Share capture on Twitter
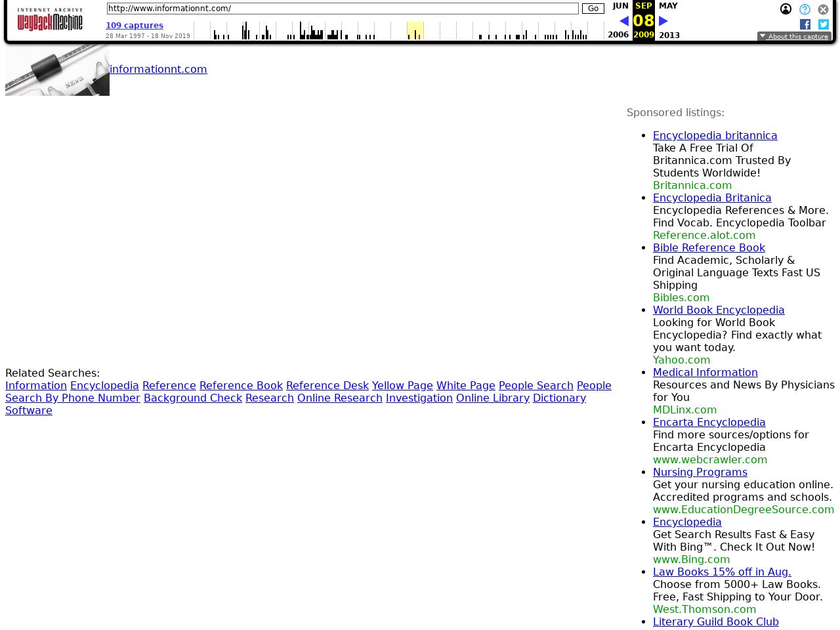 click(823, 24)
